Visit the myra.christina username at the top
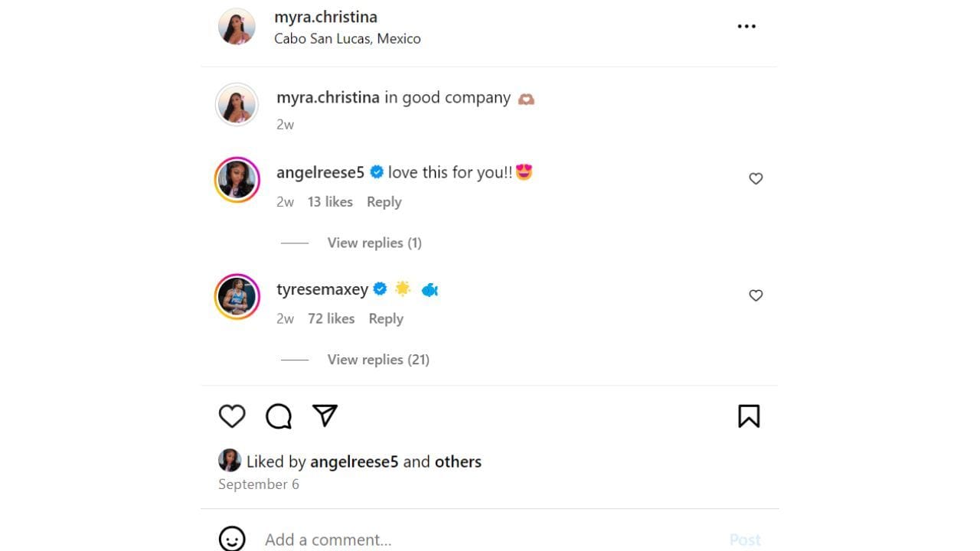Image resolution: width=980 pixels, height=551 pixels. pos(325,16)
